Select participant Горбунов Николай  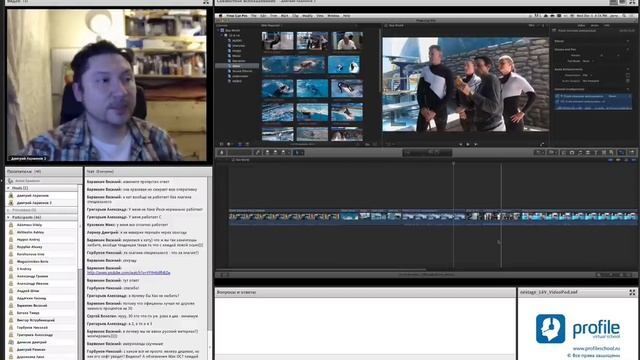(x=32, y=327)
